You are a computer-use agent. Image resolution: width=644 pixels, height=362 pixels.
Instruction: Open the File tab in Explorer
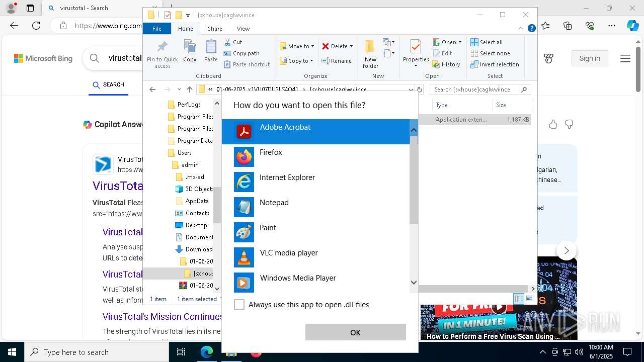click(157, 29)
